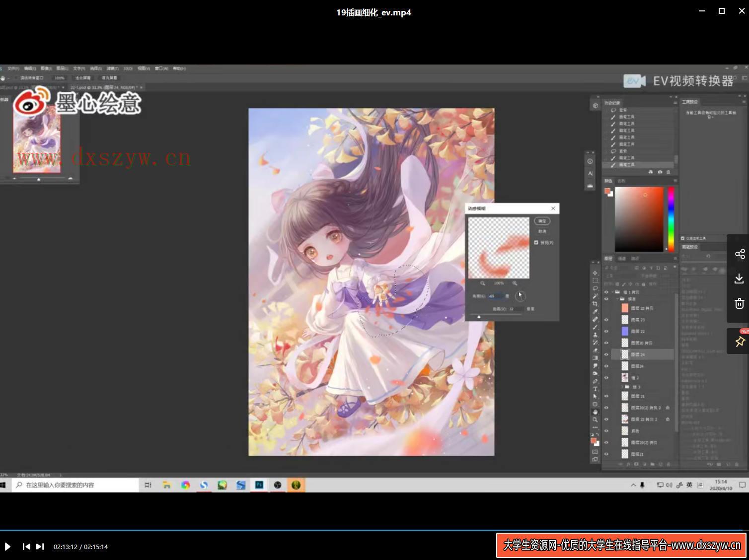
Task: Open the Histogram panel icon
Action: [x=590, y=185]
